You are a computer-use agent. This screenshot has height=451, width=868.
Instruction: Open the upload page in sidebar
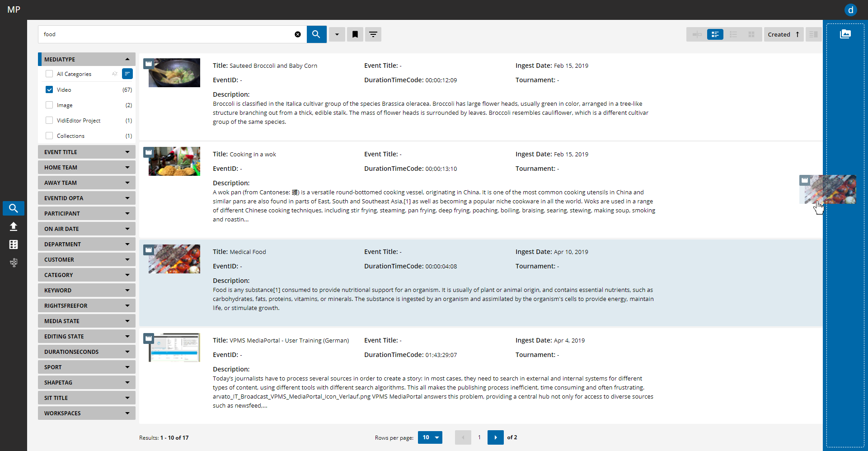click(14, 226)
